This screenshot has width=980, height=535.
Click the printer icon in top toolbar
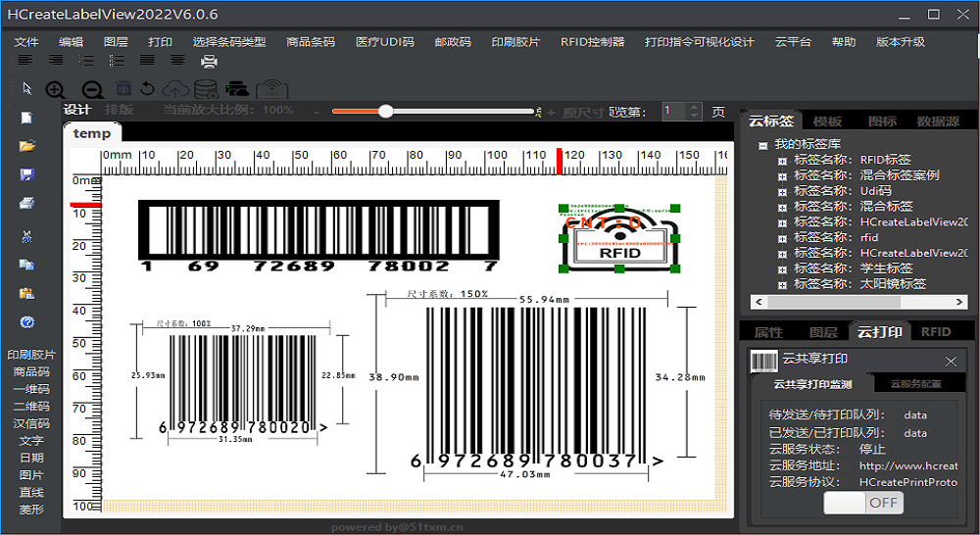(209, 62)
